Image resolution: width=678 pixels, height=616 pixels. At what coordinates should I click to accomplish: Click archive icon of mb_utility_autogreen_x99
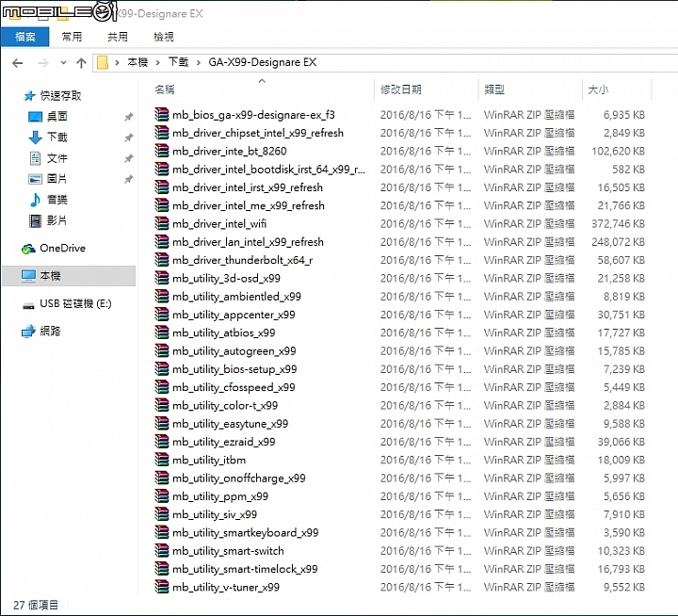[x=162, y=350]
